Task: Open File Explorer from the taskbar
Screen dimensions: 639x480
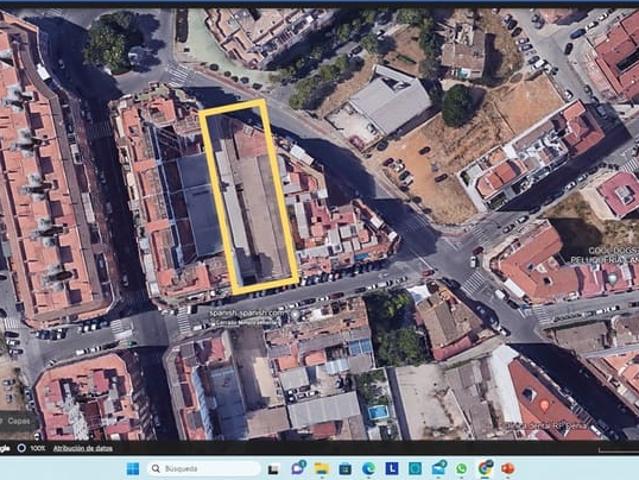Action: (322, 468)
